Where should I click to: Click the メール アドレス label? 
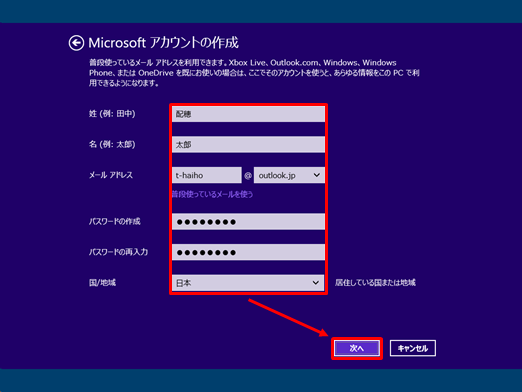(x=111, y=175)
